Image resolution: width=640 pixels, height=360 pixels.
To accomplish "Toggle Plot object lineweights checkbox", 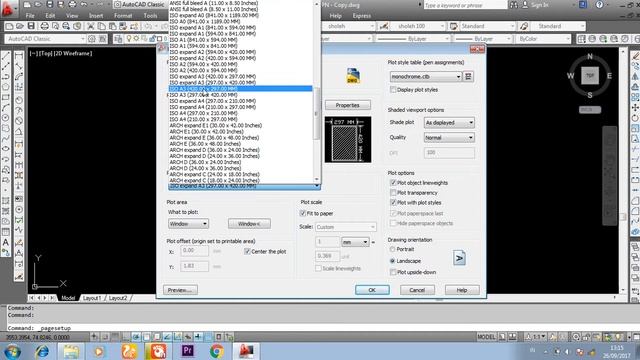I will 393,183.
